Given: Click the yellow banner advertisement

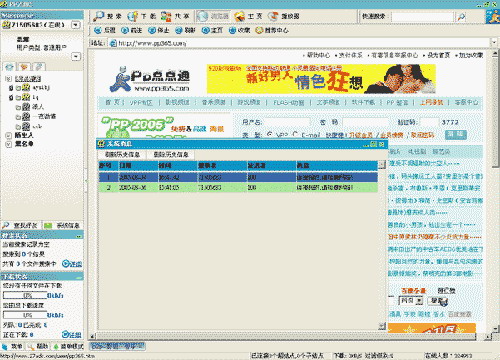Looking at the screenshot, I should (x=321, y=79).
